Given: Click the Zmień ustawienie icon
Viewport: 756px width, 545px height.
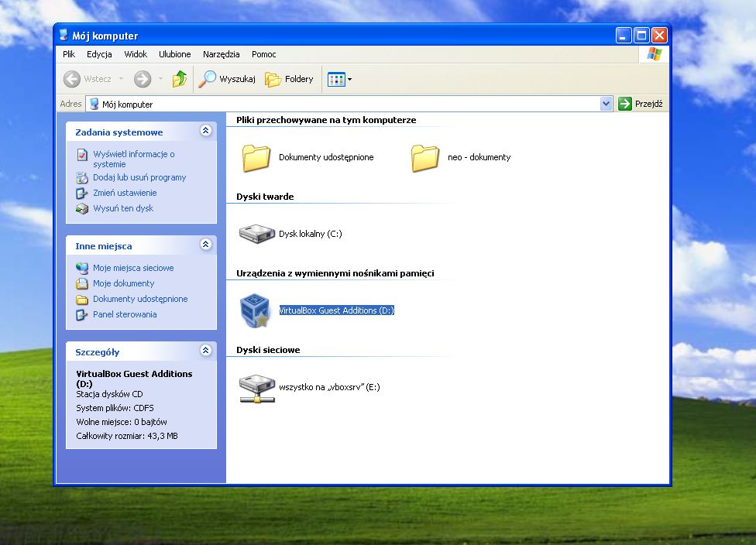Looking at the screenshot, I should point(82,194).
